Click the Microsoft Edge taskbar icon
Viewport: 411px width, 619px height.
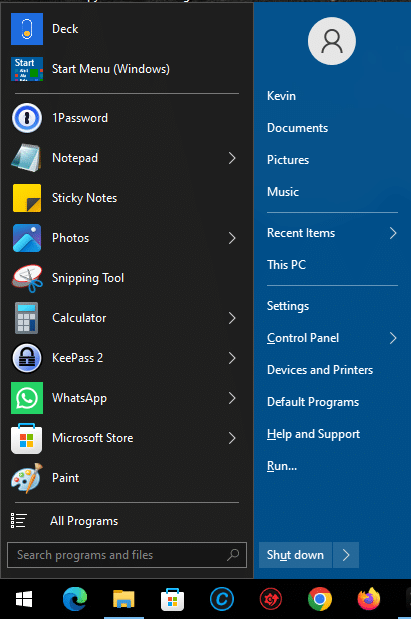tap(75, 599)
